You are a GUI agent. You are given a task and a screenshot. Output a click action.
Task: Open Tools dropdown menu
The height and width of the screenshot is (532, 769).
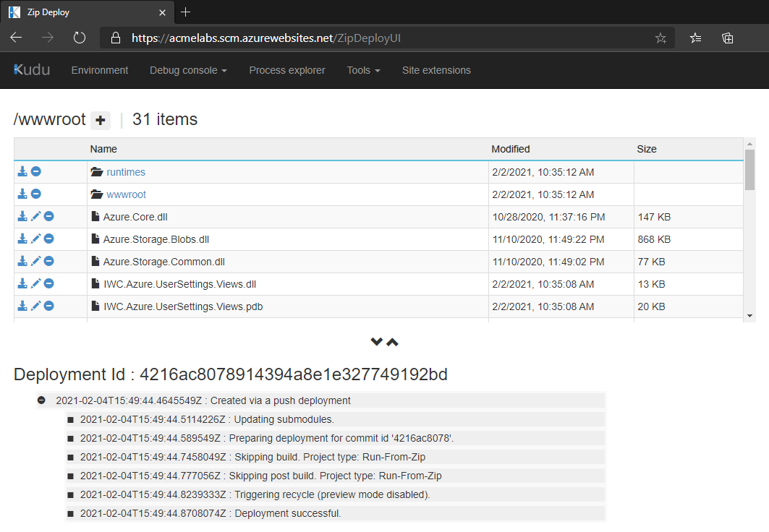pos(363,70)
